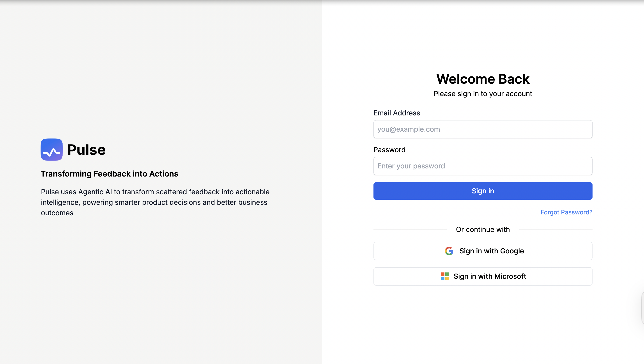Viewport: 644px width, 364px height.
Task: Click the Pulse brand name text
Action: 87,150
